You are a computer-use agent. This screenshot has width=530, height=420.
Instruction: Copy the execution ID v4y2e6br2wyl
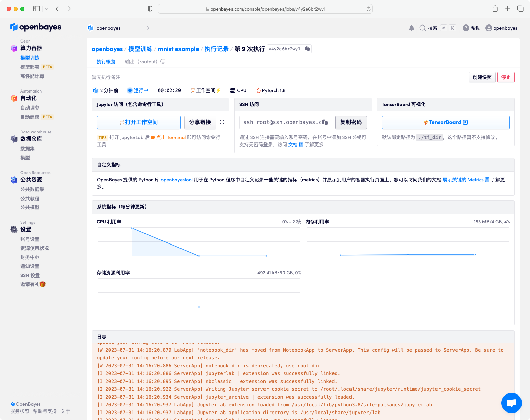click(307, 49)
